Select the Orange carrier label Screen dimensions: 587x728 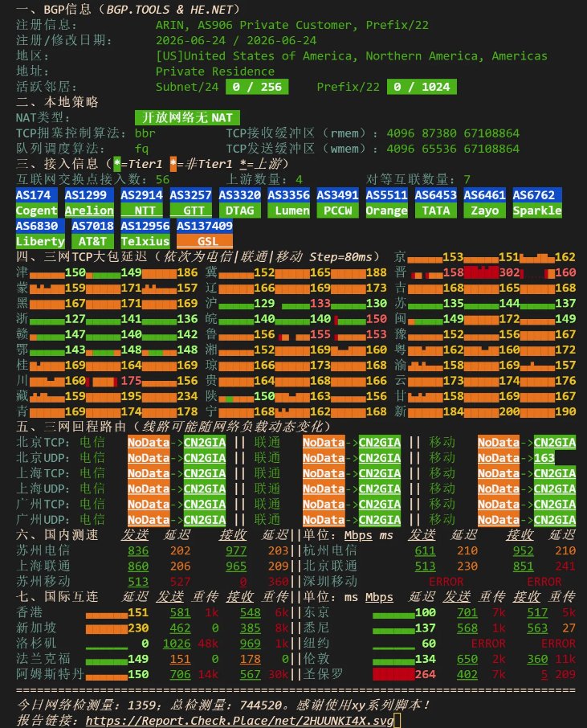coord(386,211)
